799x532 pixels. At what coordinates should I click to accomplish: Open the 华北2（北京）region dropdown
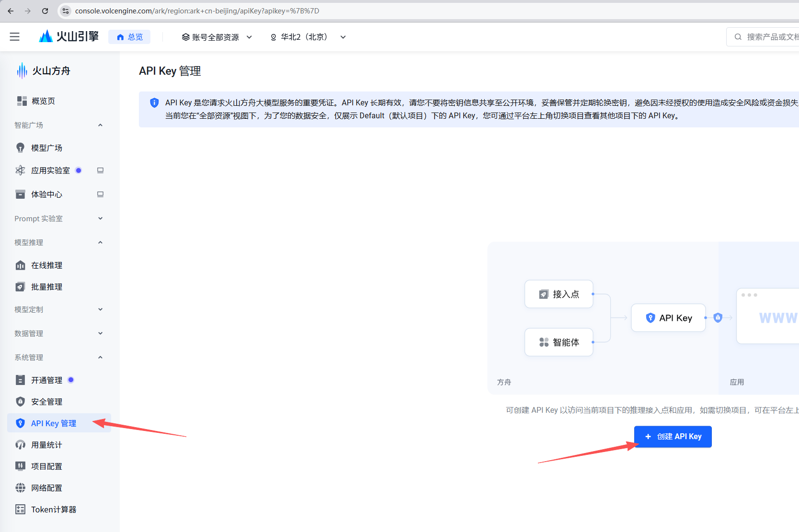click(308, 37)
